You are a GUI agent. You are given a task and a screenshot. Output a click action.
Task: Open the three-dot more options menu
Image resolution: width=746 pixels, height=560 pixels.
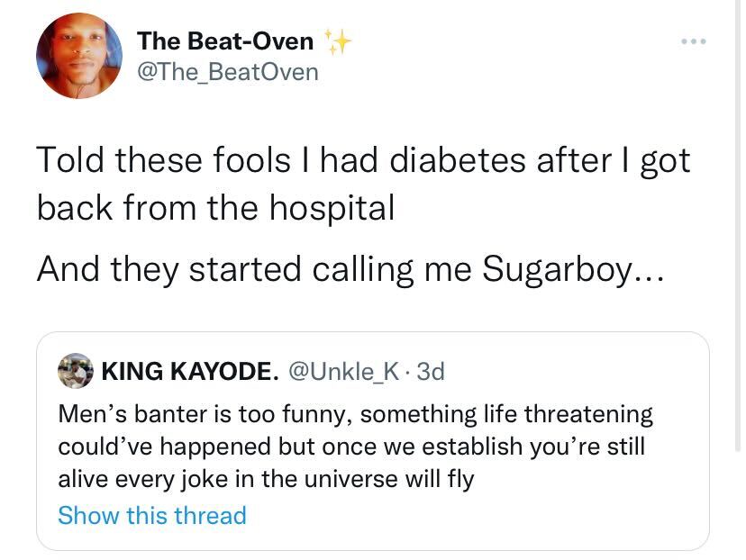tap(696, 41)
